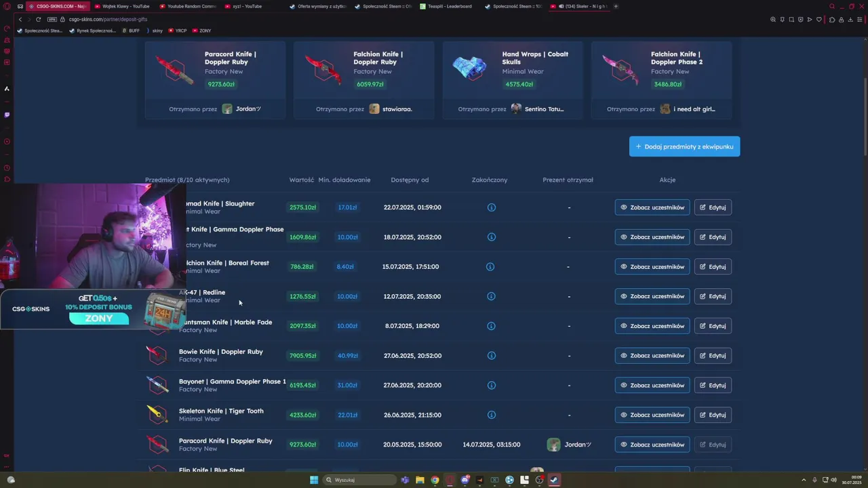Screen dimensions: 868x488
Task: Open the Falchion Knife Doppler Phase 2 card
Action: tap(661, 80)
